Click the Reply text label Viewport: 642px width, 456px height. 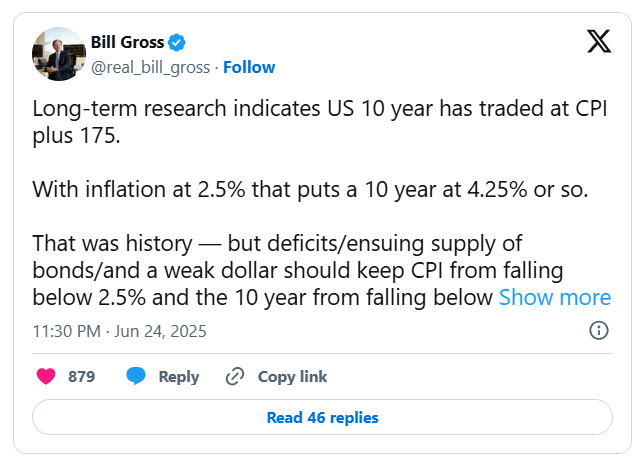click(179, 377)
